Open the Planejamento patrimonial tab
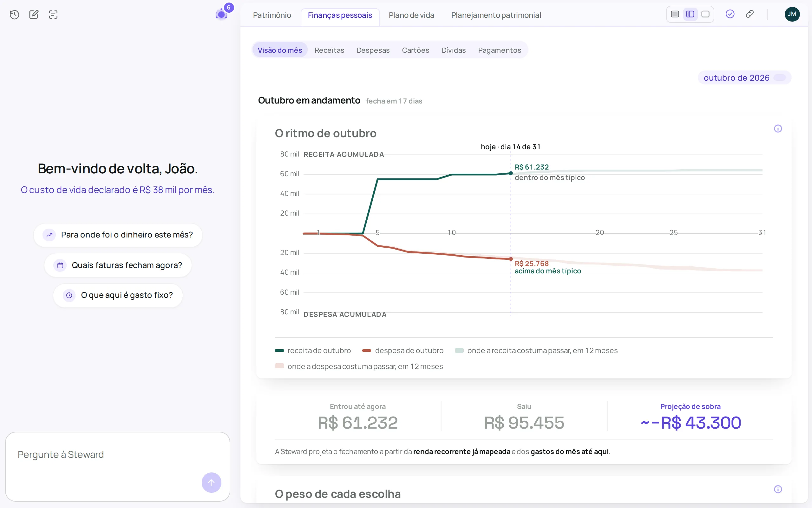The image size is (812, 508). click(x=496, y=15)
